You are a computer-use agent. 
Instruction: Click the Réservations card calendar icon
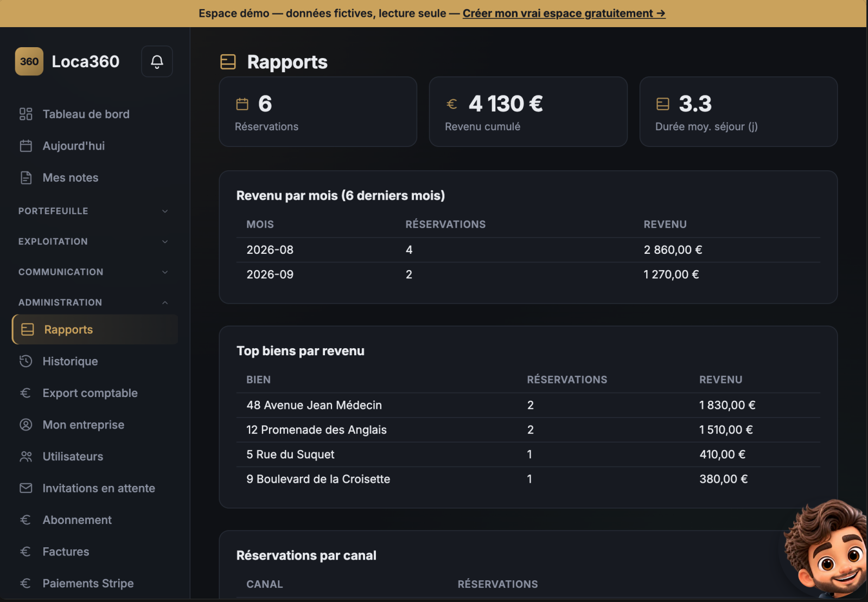click(x=242, y=104)
